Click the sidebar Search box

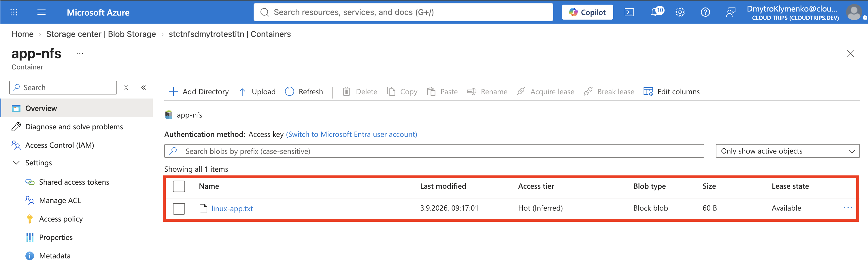point(63,88)
